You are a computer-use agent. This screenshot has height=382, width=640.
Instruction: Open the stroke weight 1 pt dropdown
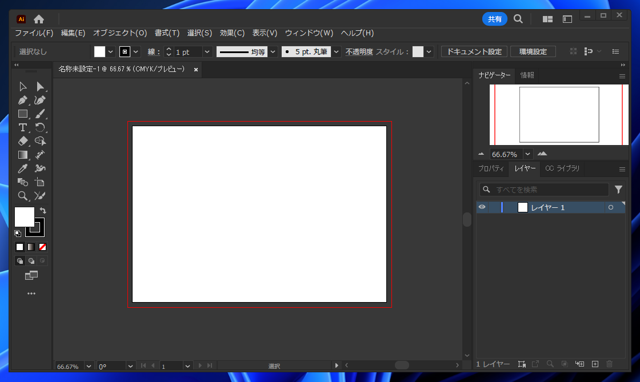[207, 52]
